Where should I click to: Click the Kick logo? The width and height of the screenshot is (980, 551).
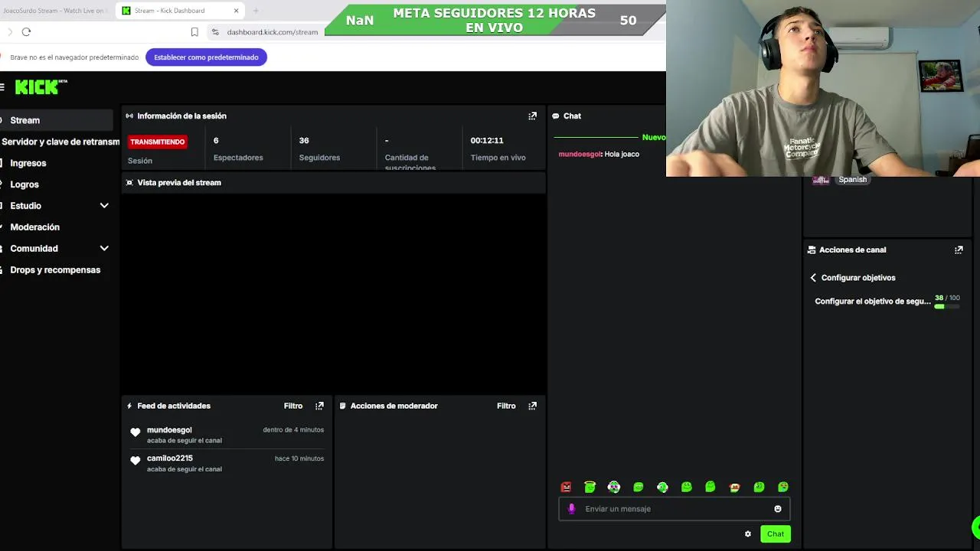(41, 86)
